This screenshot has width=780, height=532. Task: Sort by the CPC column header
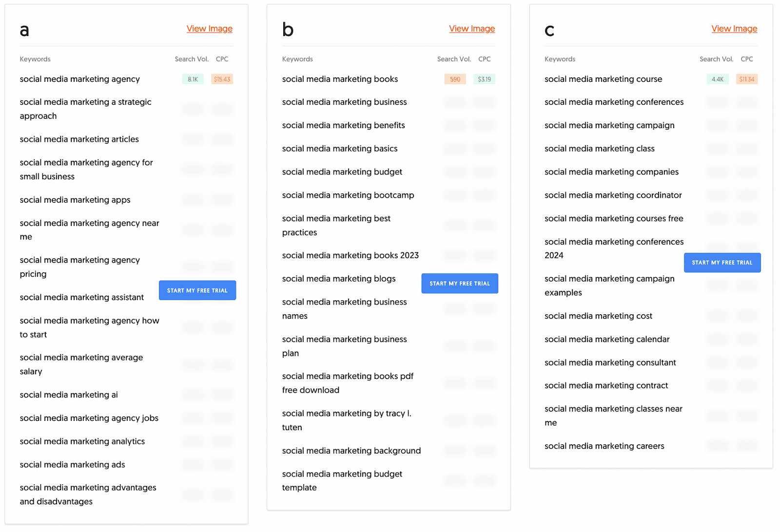click(222, 59)
